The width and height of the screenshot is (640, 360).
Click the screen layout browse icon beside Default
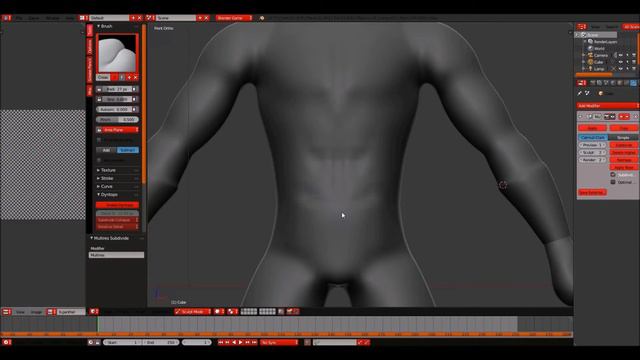[x=83, y=18]
